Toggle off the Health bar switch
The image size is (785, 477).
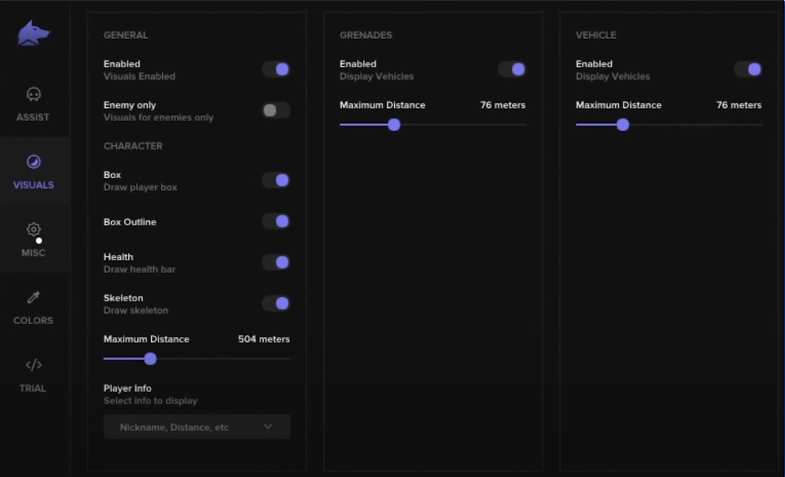click(276, 263)
